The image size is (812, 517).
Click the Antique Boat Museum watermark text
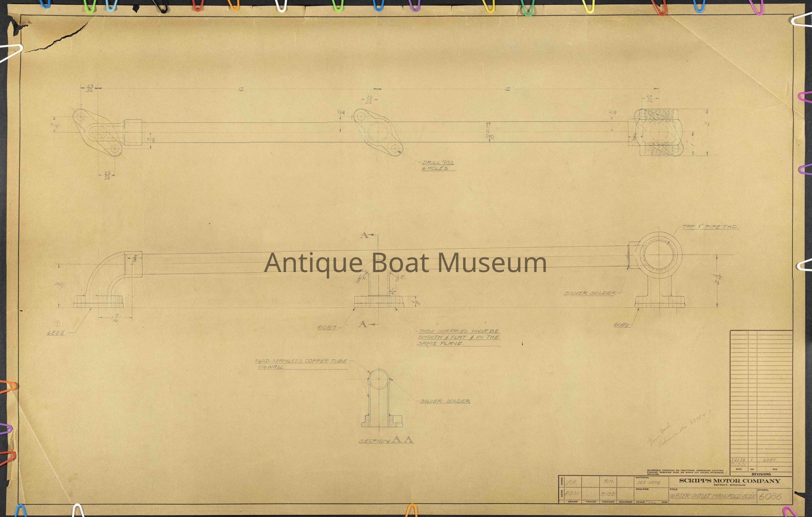pyautogui.click(x=405, y=263)
